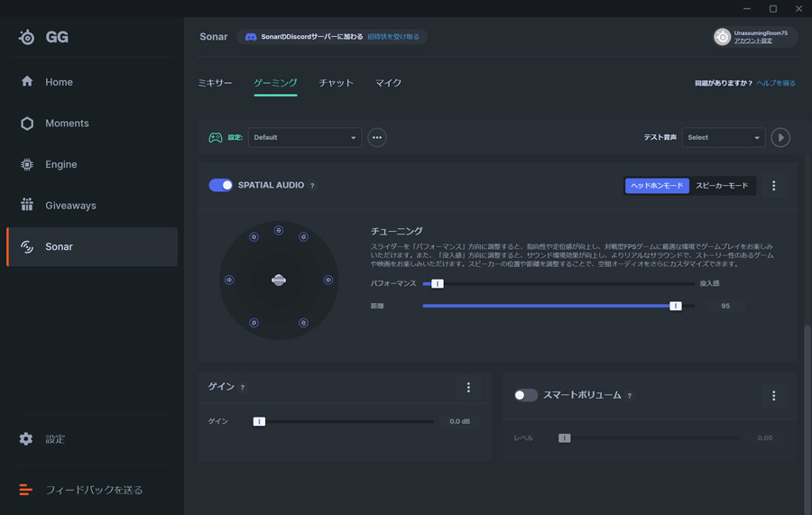Click the レベル slider handle
This screenshot has width=812, height=515.
click(x=564, y=437)
